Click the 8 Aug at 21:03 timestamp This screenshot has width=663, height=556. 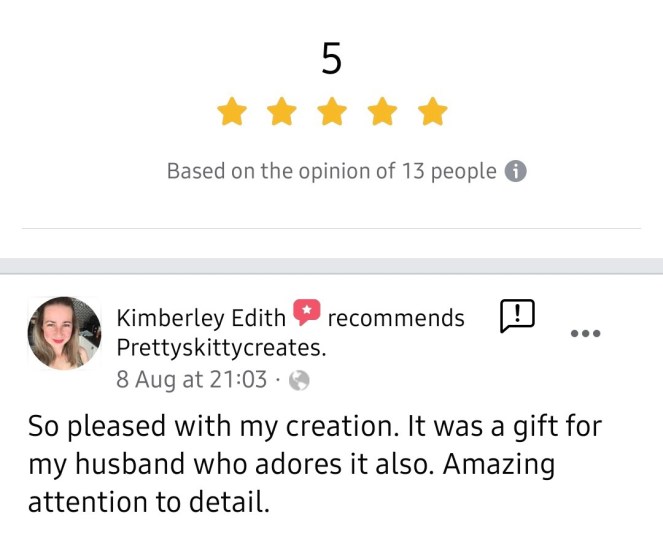click(192, 380)
